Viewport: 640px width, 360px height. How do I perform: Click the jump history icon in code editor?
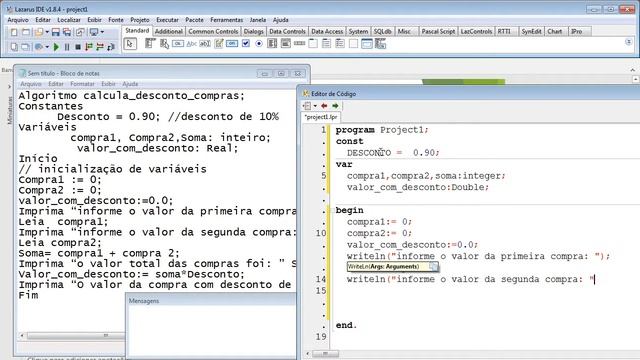[x=307, y=106]
